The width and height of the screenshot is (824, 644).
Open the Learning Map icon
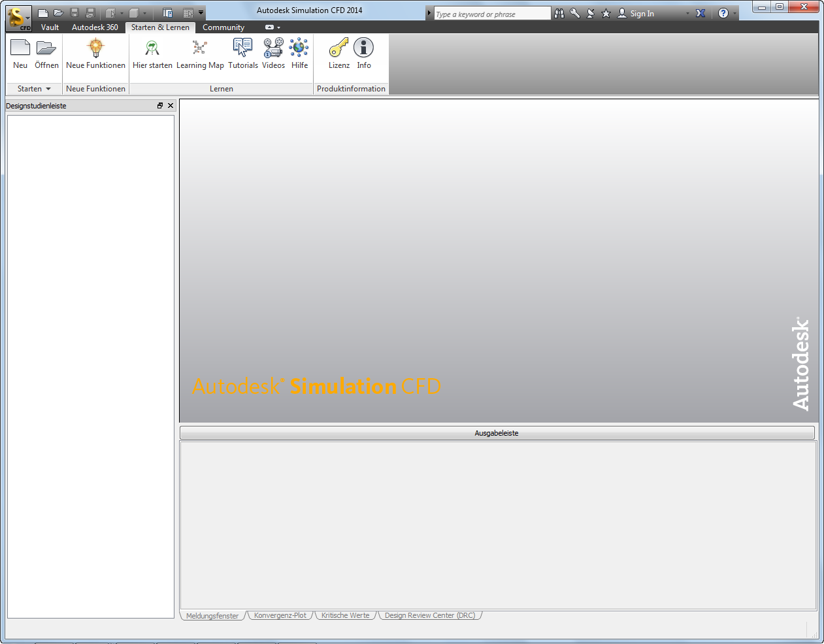point(200,48)
